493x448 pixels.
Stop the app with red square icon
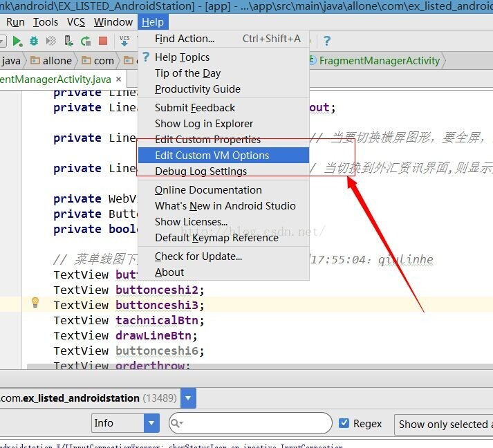click(103, 41)
